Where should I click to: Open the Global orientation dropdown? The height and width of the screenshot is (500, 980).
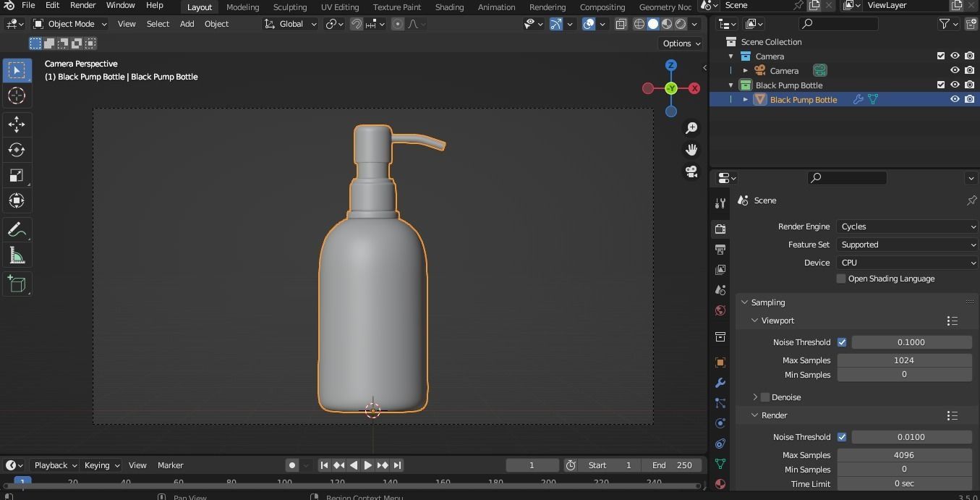click(291, 24)
